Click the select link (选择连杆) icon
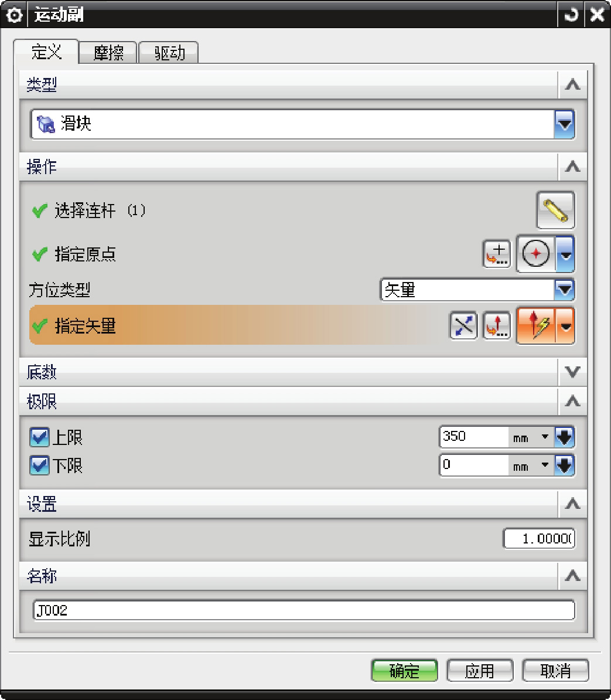This screenshot has width=611, height=700. click(555, 210)
